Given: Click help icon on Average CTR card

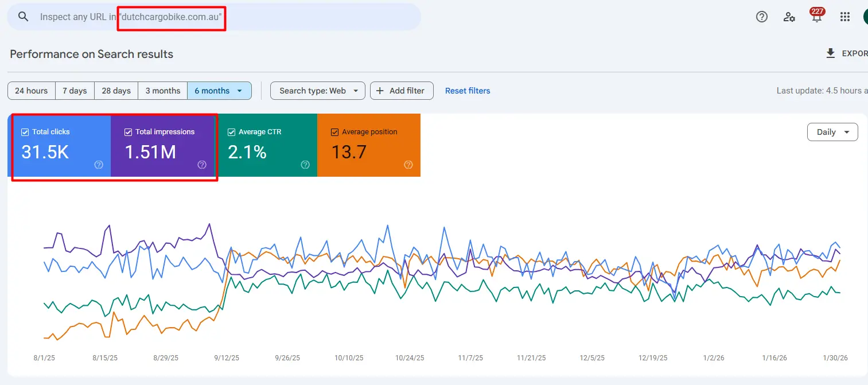Looking at the screenshot, I should coord(305,165).
